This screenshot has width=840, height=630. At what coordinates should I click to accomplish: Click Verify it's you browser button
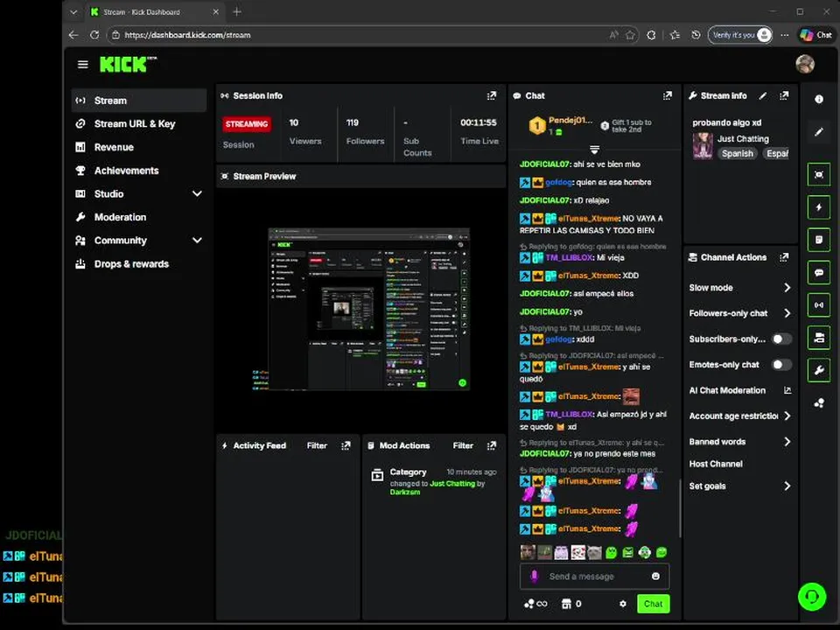tap(740, 35)
